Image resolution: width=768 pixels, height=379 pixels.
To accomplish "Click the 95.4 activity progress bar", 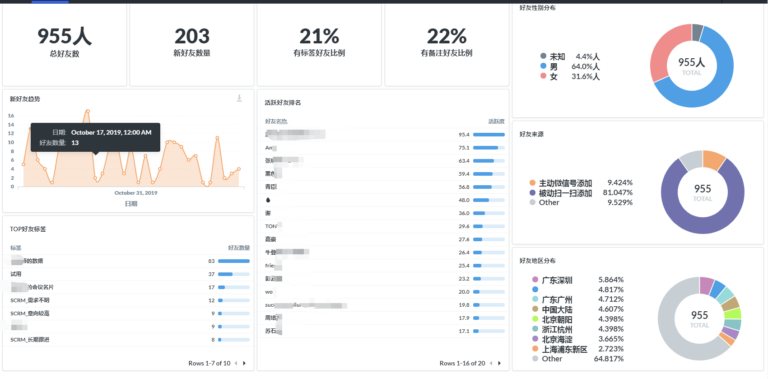I will (489, 134).
